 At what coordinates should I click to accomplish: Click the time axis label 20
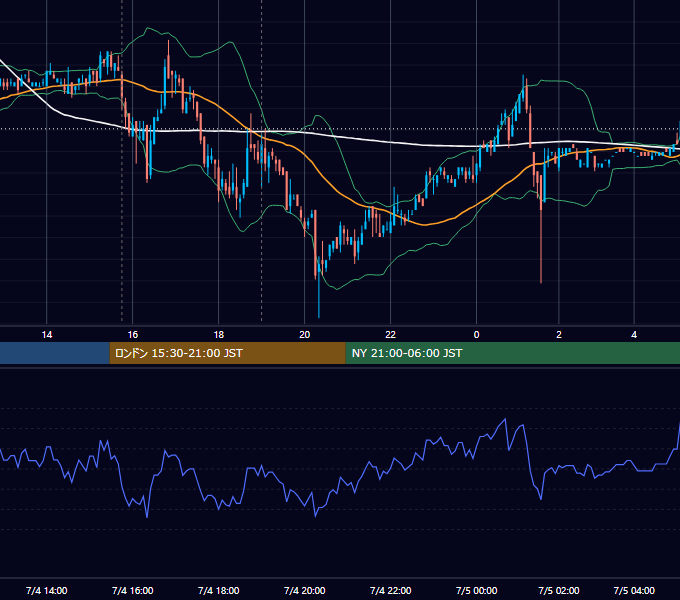(x=304, y=334)
